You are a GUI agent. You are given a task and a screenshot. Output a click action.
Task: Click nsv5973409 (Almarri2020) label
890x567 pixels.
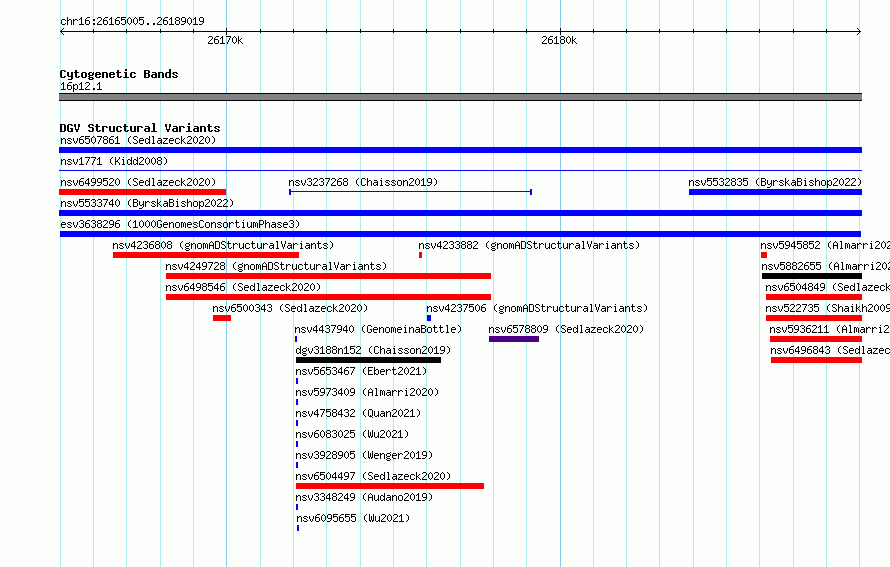367,392
